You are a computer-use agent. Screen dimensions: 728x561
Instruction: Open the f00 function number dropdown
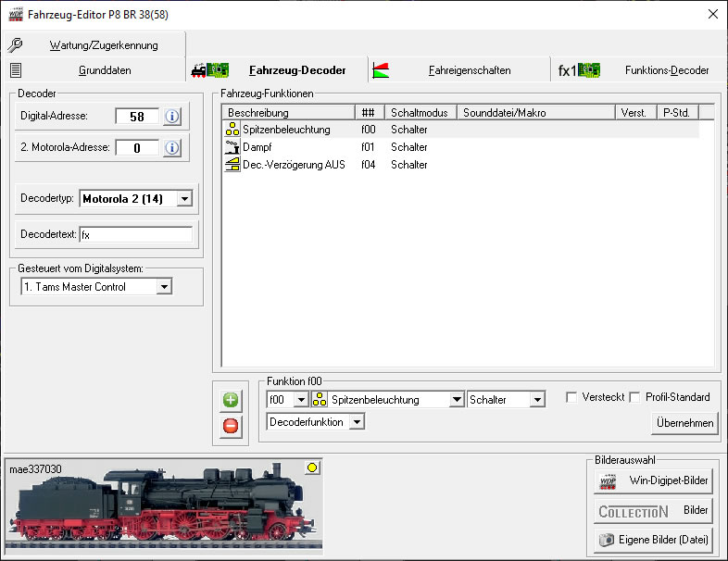301,400
